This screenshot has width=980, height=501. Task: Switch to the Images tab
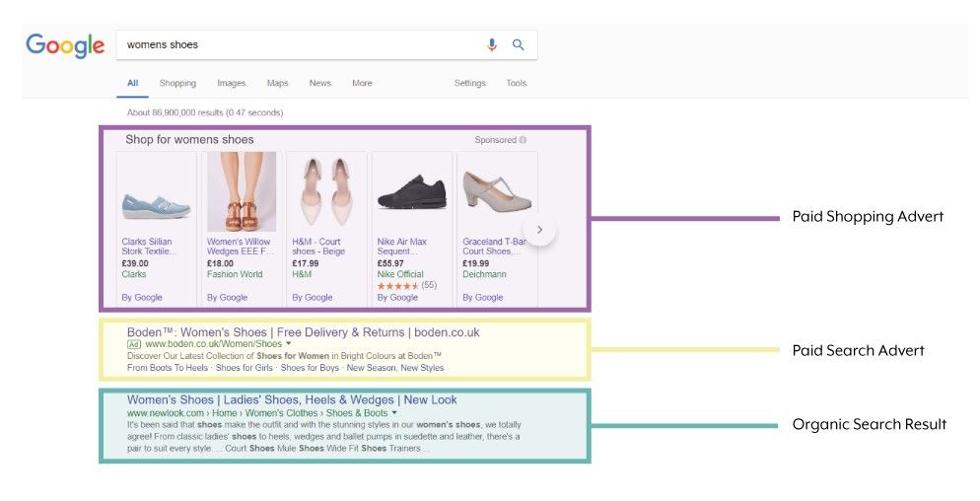(x=231, y=84)
